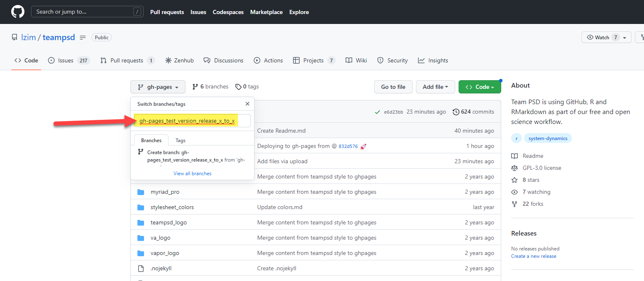
Task: Click the Update colors.md commit message
Action: [279, 207]
